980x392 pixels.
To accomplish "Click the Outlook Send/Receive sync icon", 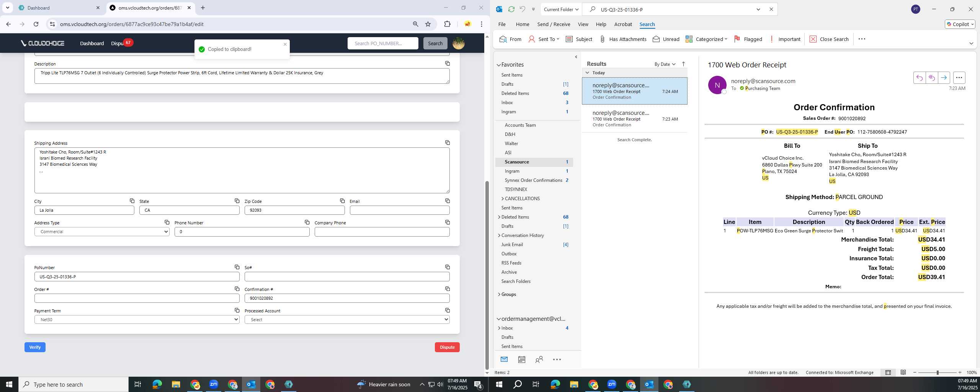I will (511, 9).
